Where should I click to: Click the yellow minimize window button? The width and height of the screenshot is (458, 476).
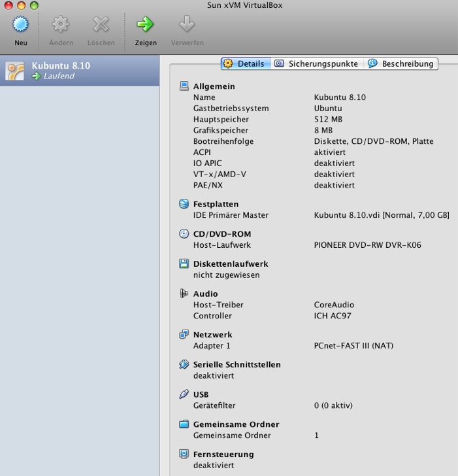(21, 5)
